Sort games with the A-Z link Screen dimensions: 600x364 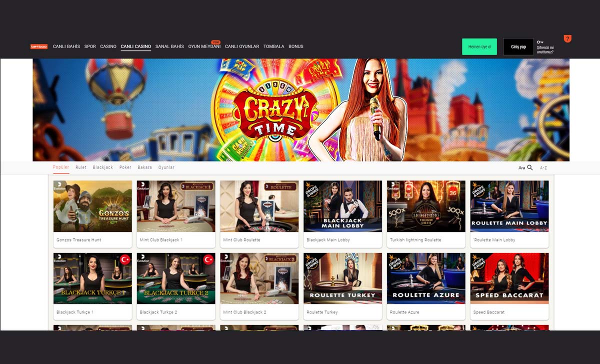tap(543, 168)
